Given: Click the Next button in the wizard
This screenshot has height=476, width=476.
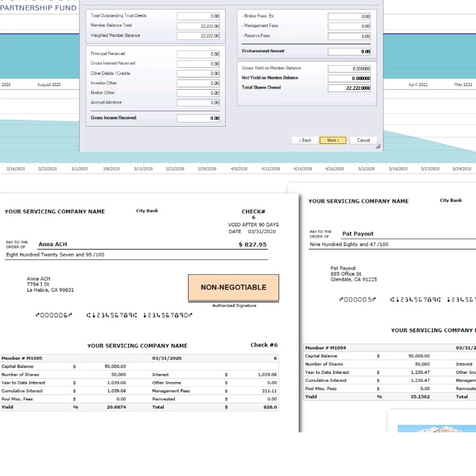Looking at the screenshot, I should tap(333, 140).
